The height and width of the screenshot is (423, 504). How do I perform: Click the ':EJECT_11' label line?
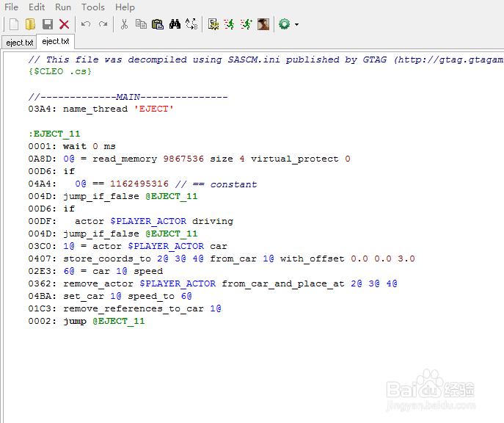[x=54, y=134]
